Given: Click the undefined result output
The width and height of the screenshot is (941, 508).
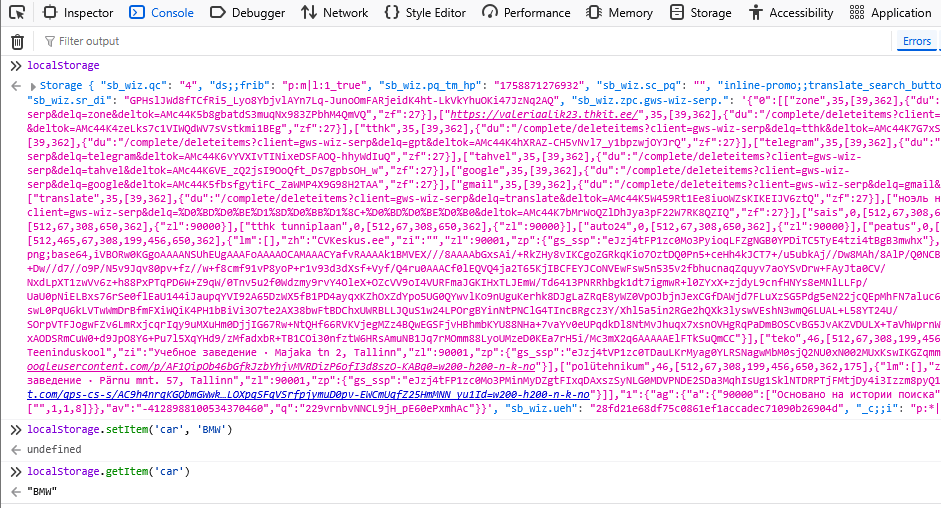Looking at the screenshot, I should pyautogui.click(x=54, y=451).
